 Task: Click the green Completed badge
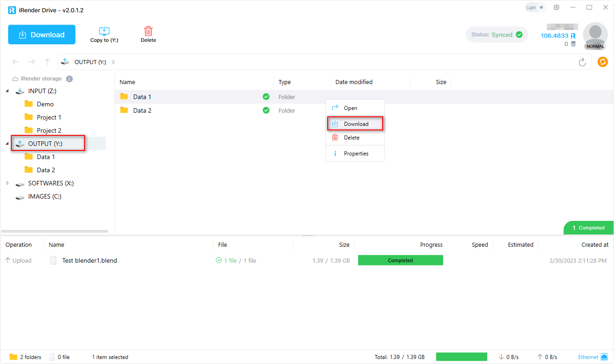588,228
